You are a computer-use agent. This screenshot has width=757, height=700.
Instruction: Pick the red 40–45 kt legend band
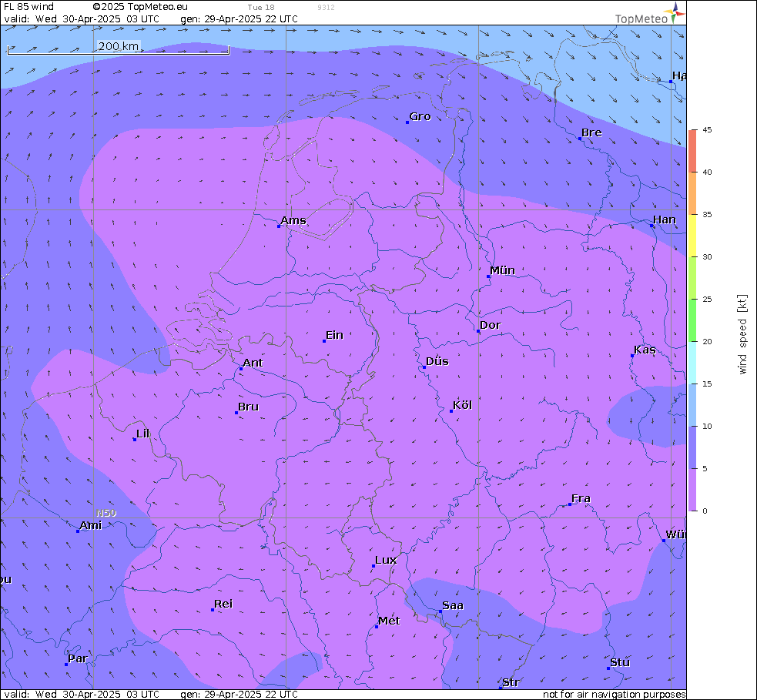point(692,151)
